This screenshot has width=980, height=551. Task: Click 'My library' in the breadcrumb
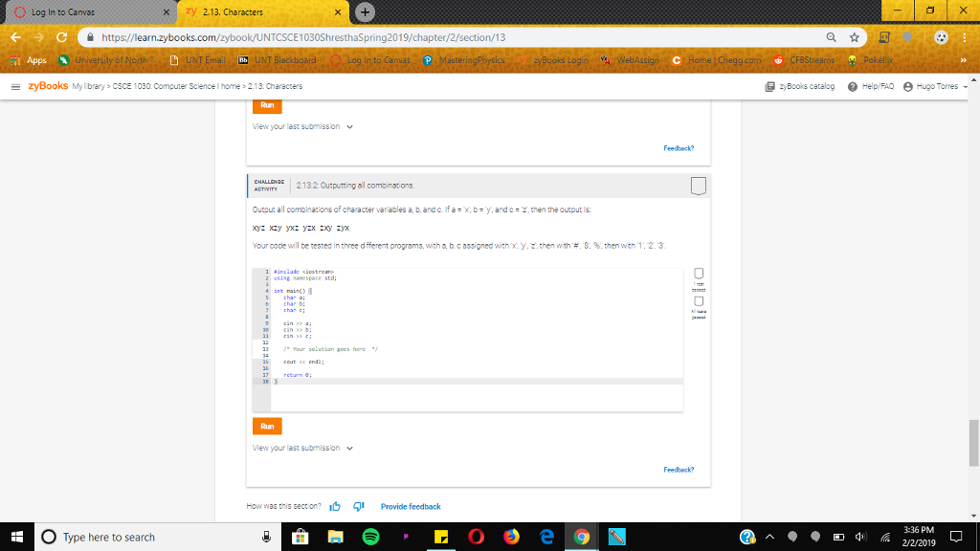point(88,87)
